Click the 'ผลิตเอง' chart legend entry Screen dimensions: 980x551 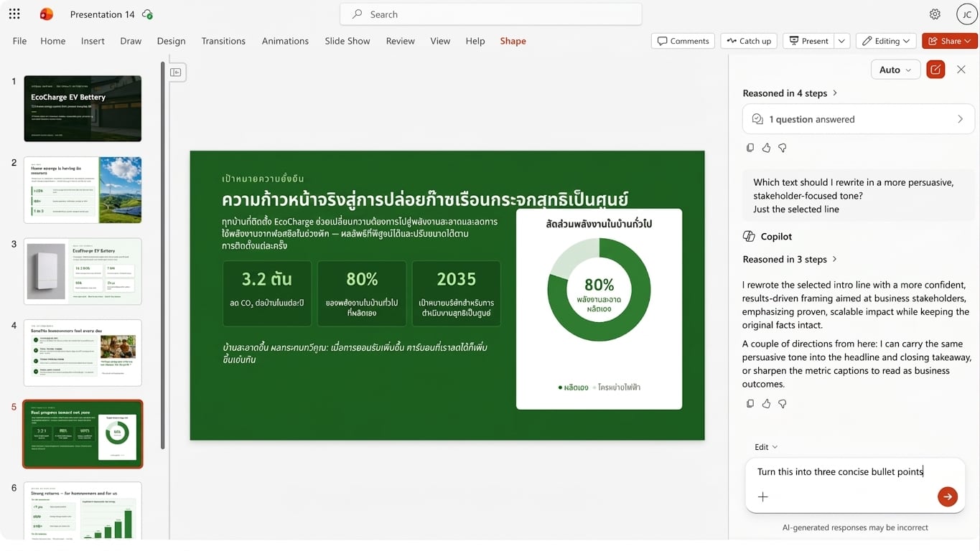(573, 387)
